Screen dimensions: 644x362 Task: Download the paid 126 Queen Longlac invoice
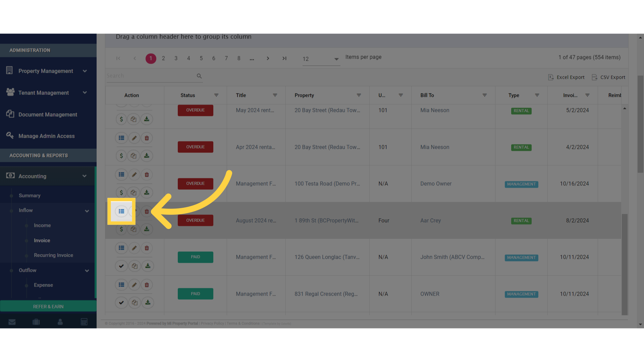pyautogui.click(x=148, y=266)
